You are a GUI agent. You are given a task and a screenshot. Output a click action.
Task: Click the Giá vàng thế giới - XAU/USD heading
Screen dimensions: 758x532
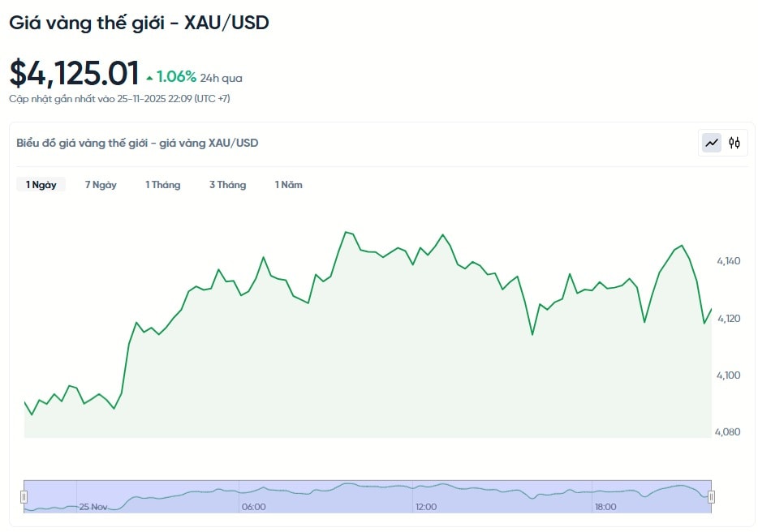tap(139, 23)
